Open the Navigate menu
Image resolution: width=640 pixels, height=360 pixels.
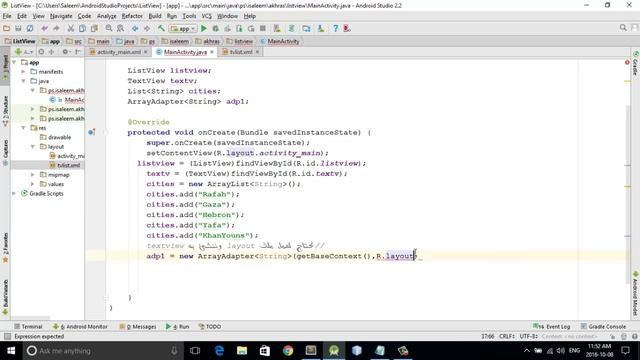(61, 16)
